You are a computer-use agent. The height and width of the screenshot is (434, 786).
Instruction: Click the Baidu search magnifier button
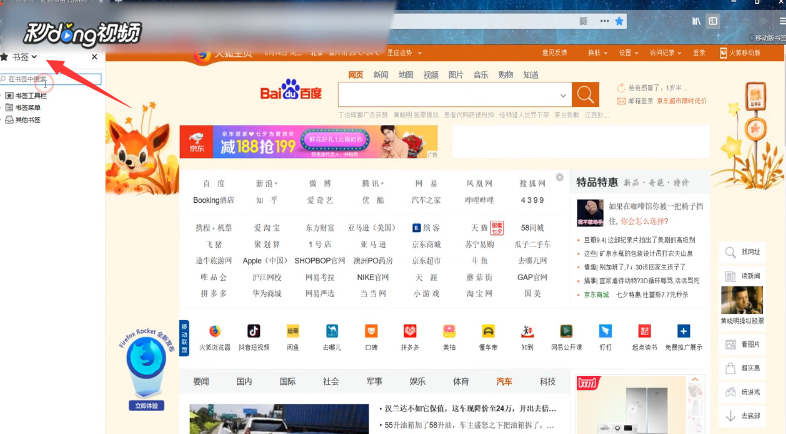click(x=585, y=94)
